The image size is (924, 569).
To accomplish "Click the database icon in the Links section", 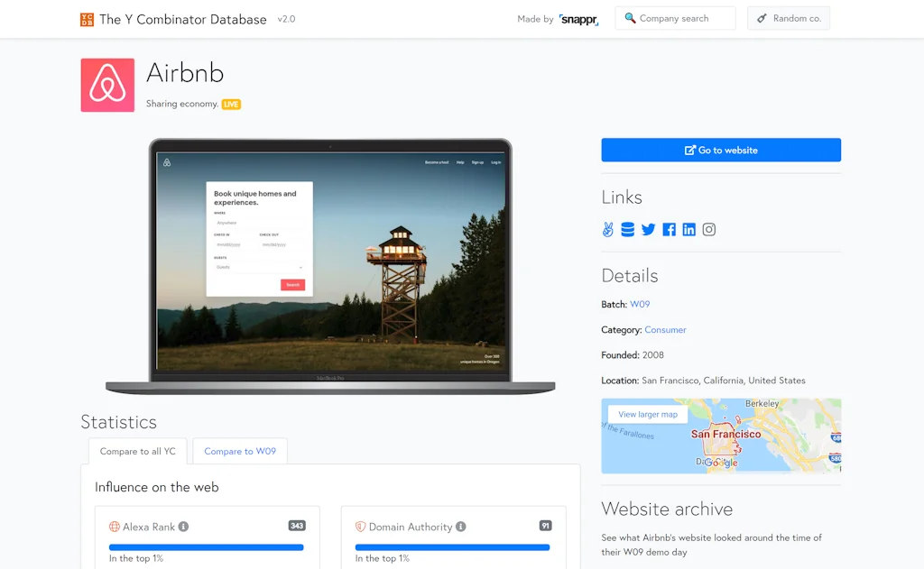I will tap(627, 229).
